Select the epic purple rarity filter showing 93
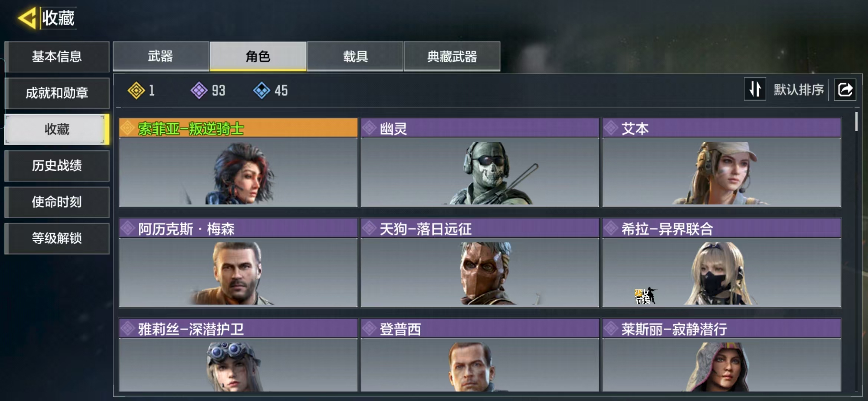 pos(199,90)
